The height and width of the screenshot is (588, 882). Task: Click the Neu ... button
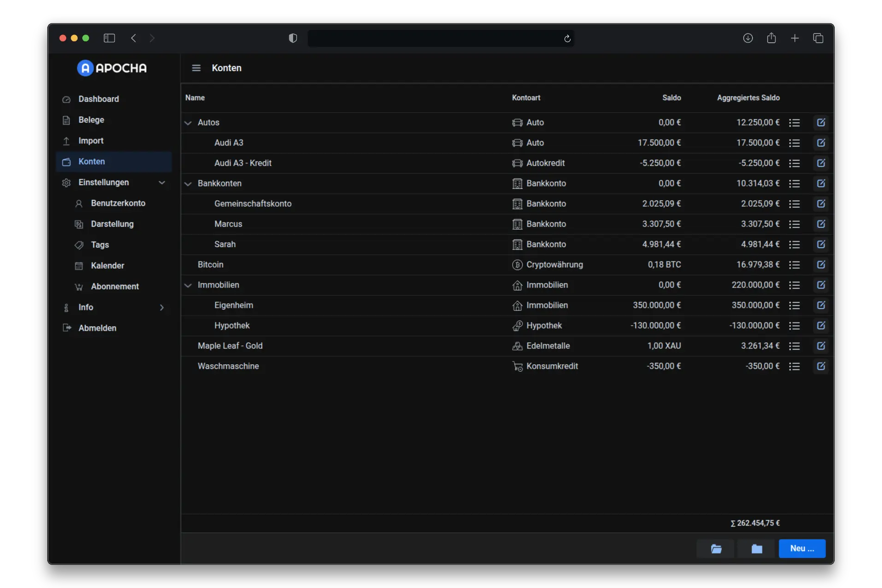802,548
